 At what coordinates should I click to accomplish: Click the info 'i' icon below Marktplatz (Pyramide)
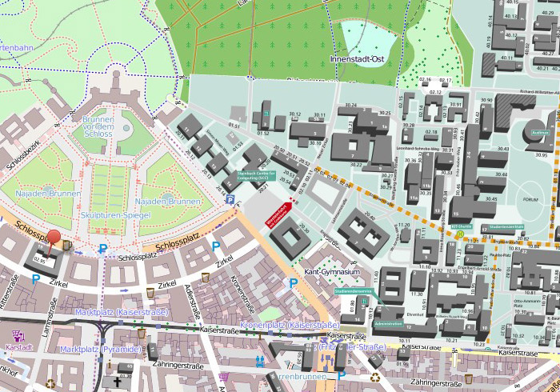pyautogui.click(x=110, y=365)
